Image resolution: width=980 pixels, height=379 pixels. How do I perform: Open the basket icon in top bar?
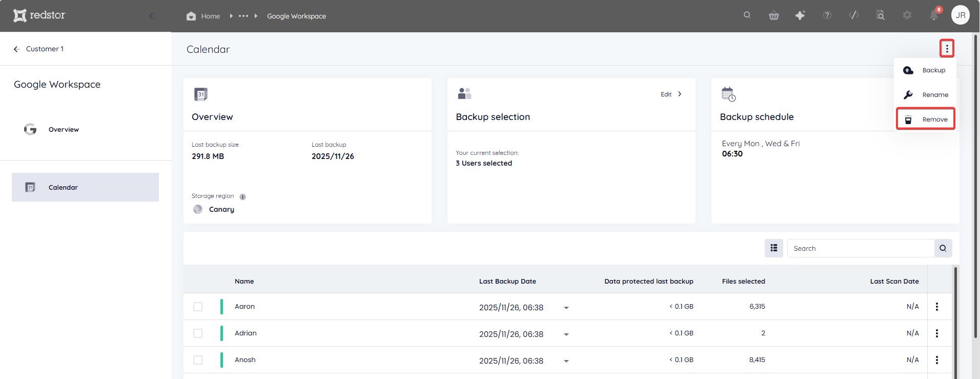click(774, 15)
